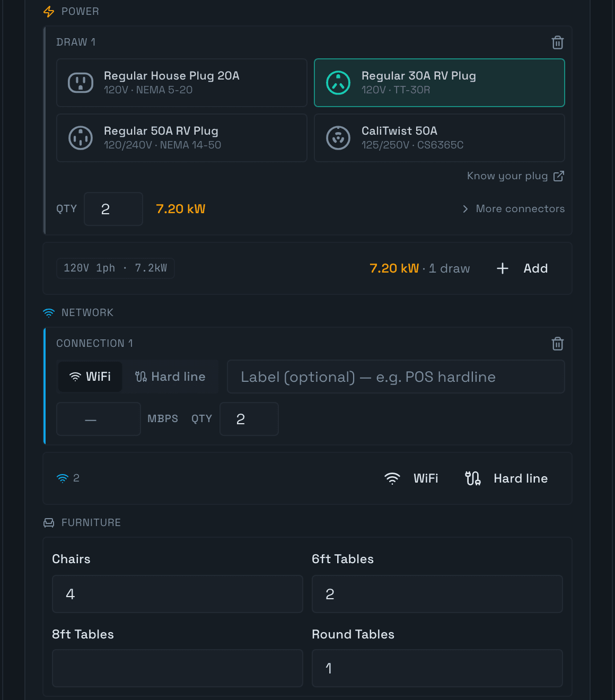This screenshot has width=615, height=700.
Task: Click the '120V 1ph · 7.2kW' summary chip
Action: pyautogui.click(x=116, y=268)
